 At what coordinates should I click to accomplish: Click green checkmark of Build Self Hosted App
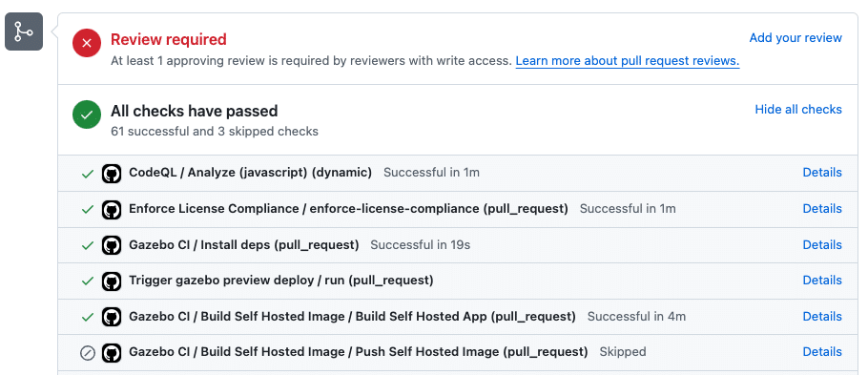(88, 318)
